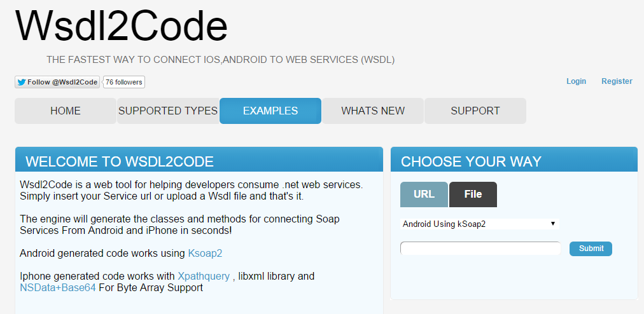Open the WHATS NEW menu item
The image size is (644, 314).
coord(373,111)
